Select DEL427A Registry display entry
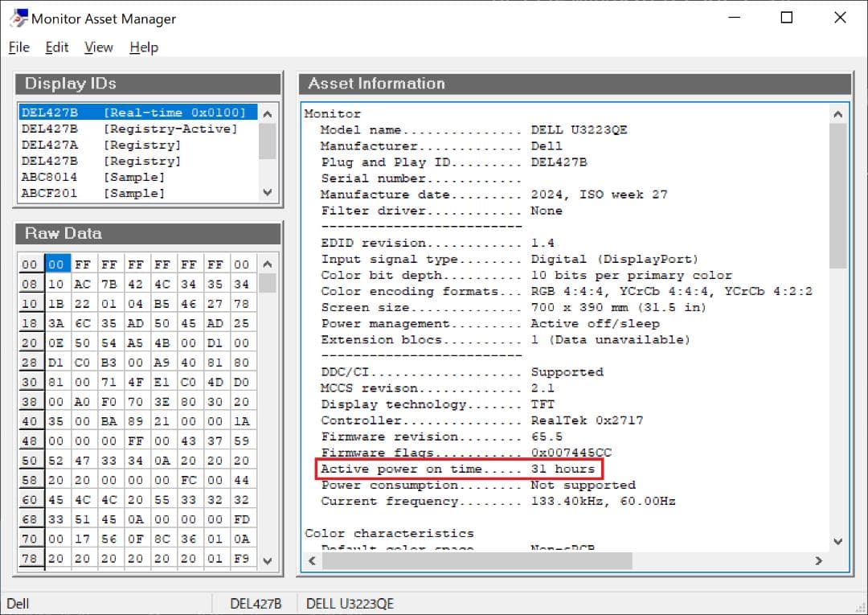 click(x=138, y=145)
